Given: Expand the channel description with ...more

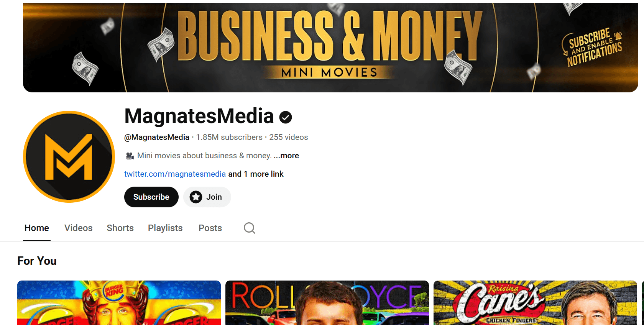Looking at the screenshot, I should (286, 156).
